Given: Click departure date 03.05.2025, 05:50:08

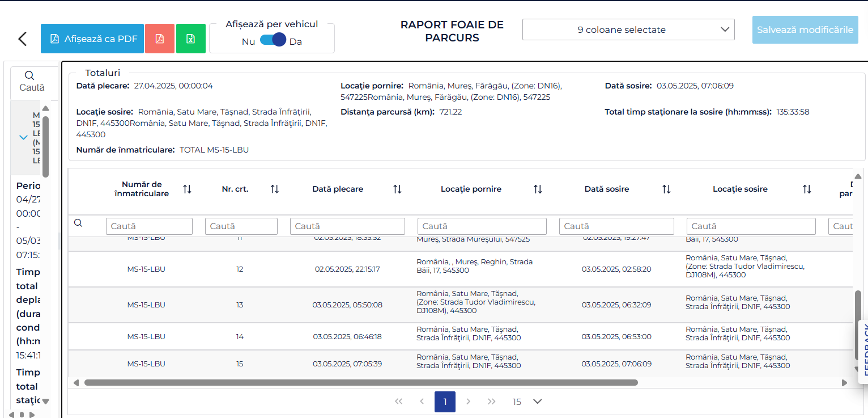Looking at the screenshot, I should 347,305.
